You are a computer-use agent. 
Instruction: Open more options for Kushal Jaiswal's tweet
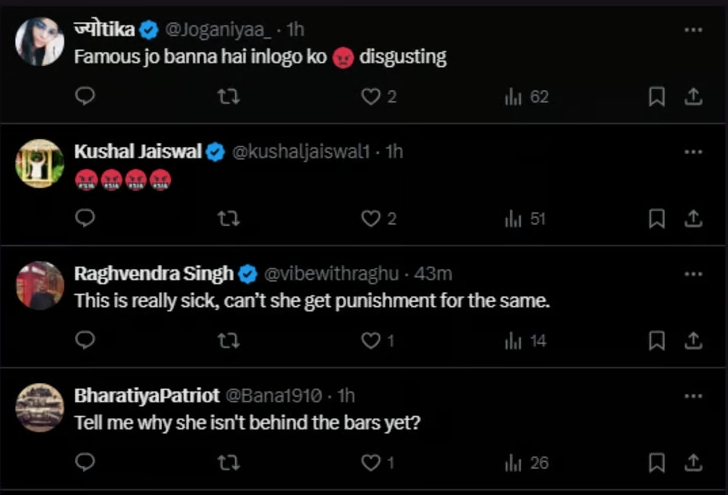click(x=692, y=152)
